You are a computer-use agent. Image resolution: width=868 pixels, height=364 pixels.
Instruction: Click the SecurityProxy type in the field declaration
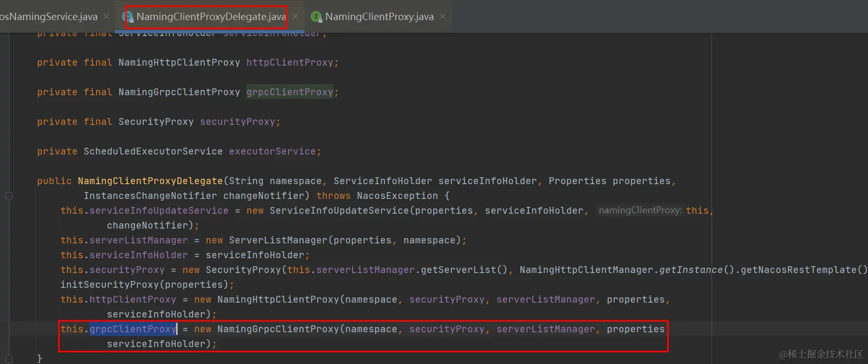(x=156, y=122)
